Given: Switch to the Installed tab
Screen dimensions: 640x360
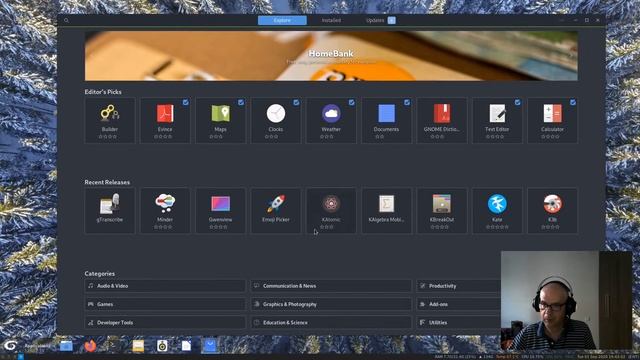Looking at the screenshot, I should (x=331, y=20).
